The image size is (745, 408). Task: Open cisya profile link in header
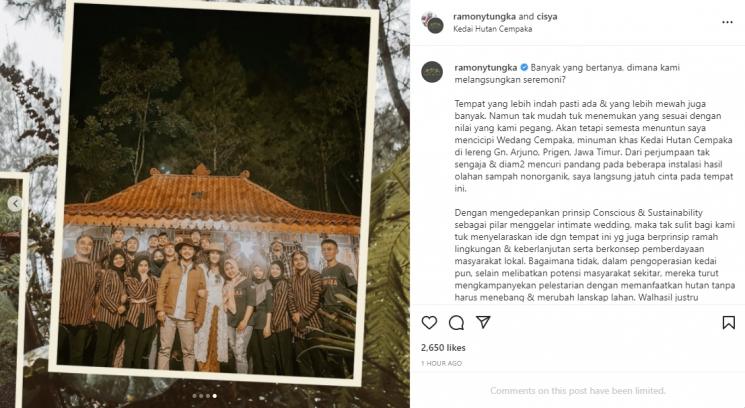(547, 17)
